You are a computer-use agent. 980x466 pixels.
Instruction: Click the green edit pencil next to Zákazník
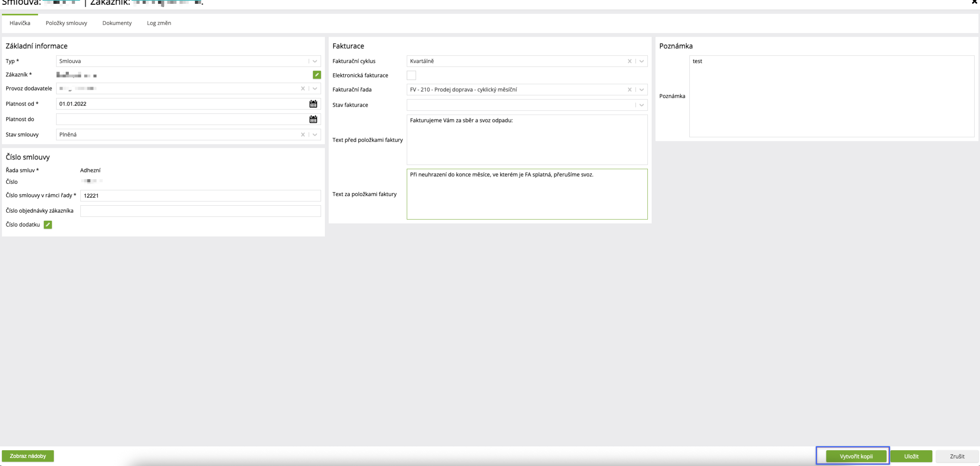point(317,75)
